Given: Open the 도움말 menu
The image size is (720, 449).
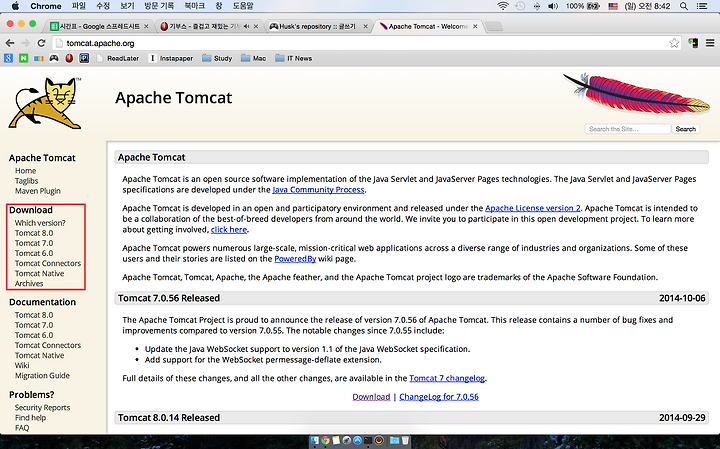Looking at the screenshot, I should click(x=243, y=6).
